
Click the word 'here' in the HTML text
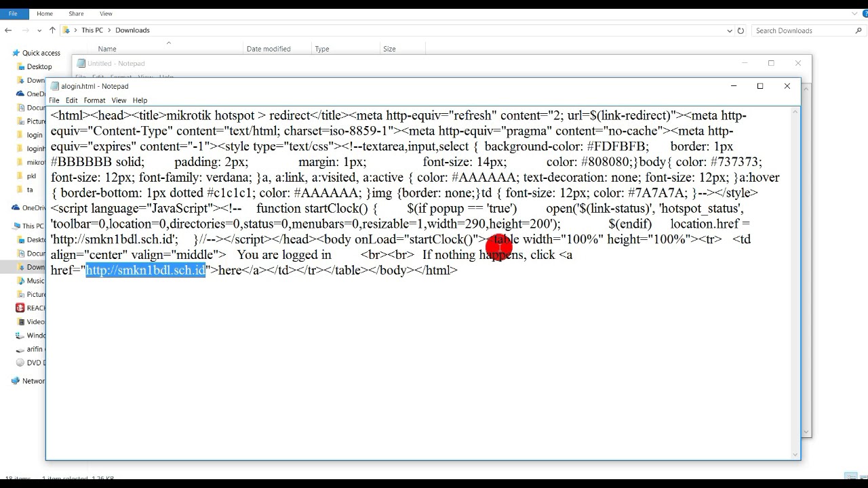(231, 270)
